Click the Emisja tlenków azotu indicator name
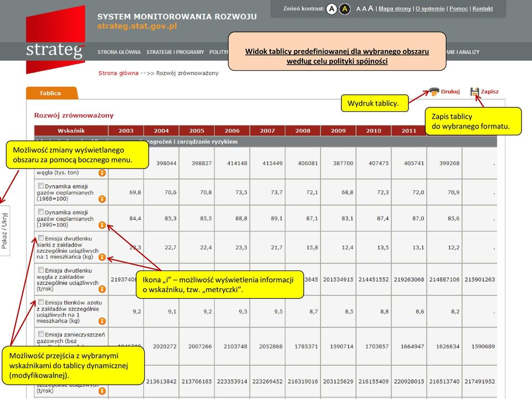 point(70,311)
